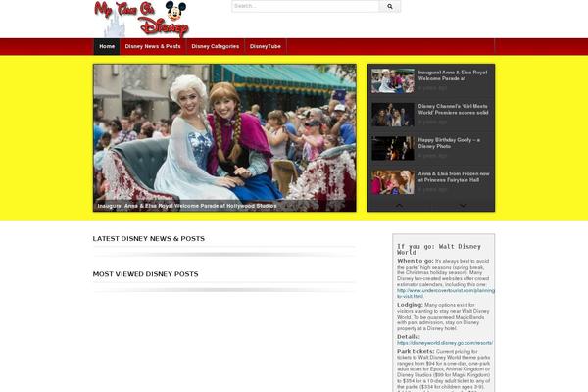This screenshot has height=392, width=588.
Task: Click the magnifier search button
Action: [390, 6]
